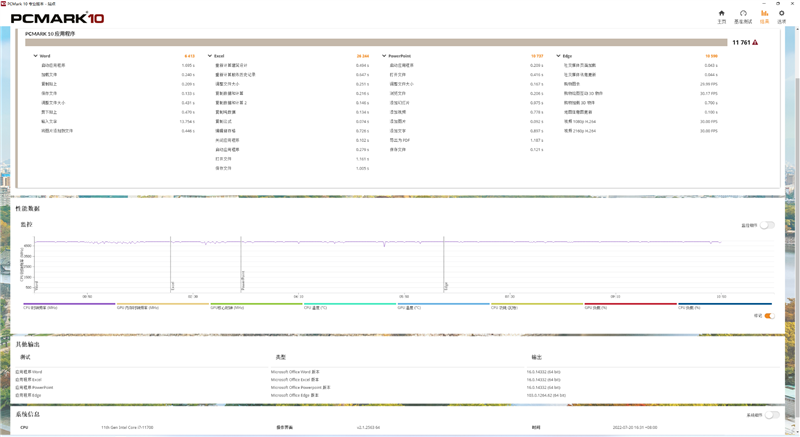Click the Excel value 1.161 s
Viewport: 800px width, 437px height.
pos(362,159)
